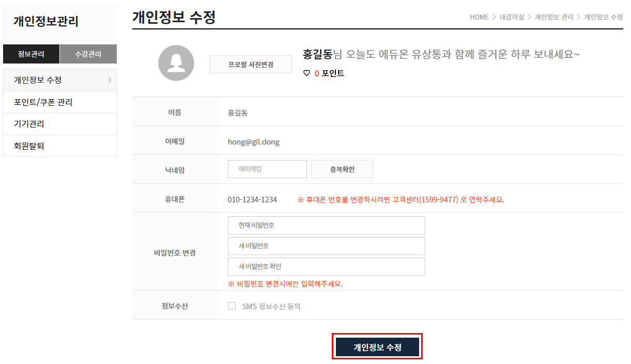Go to HOME via breadcrumb

[479, 17]
